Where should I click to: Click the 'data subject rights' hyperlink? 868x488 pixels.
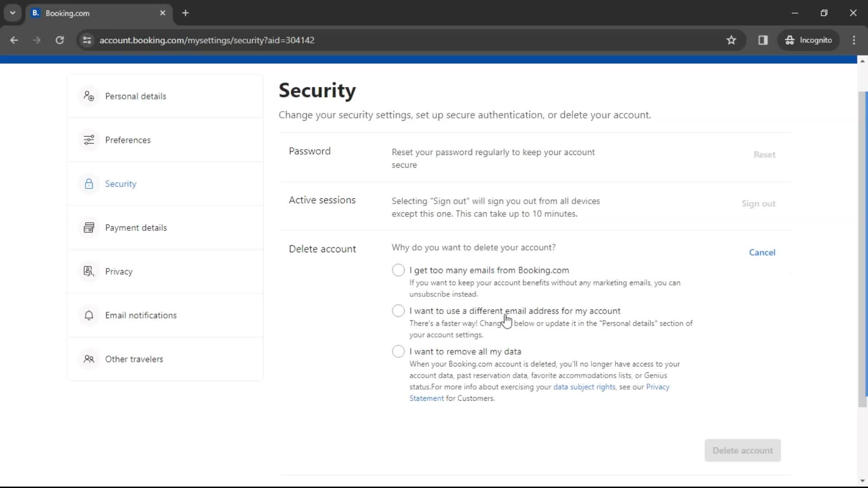[x=584, y=387]
